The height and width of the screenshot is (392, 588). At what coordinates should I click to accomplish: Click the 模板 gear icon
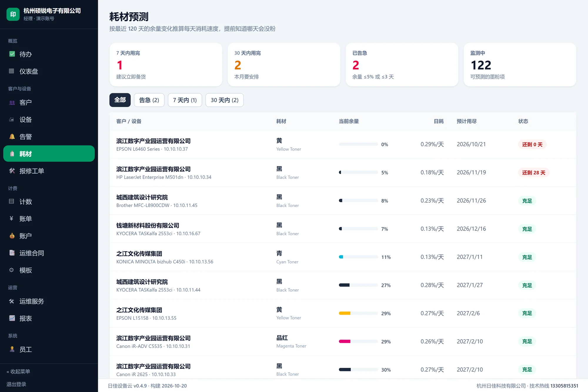tap(11, 270)
